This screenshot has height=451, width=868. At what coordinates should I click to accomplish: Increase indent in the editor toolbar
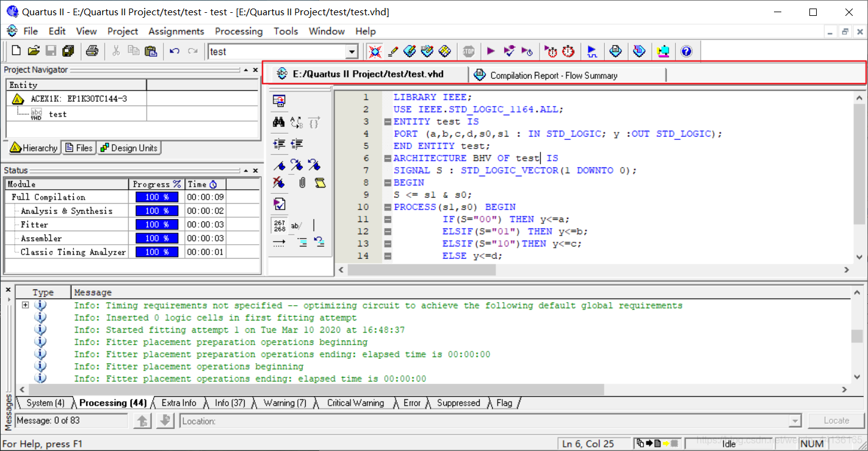tap(279, 144)
